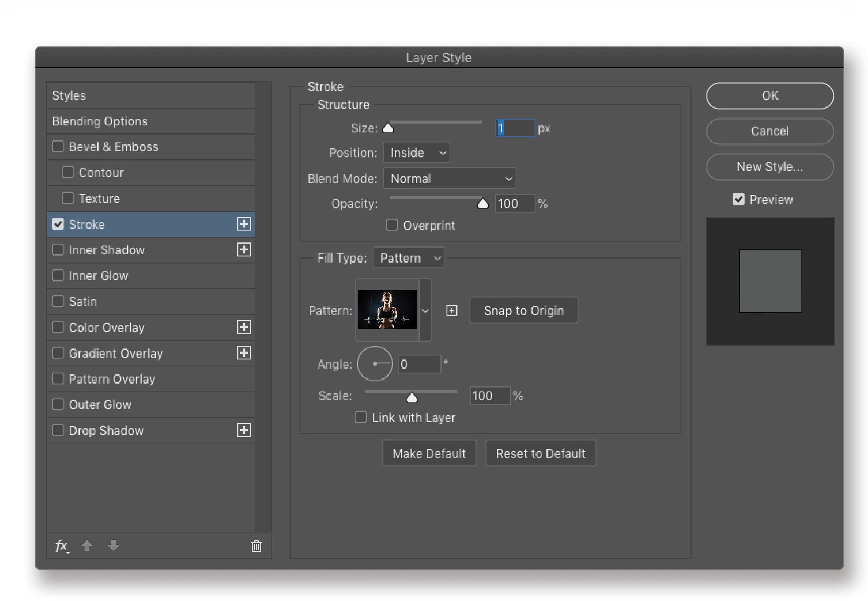Disable the Preview checkbox
The width and height of the screenshot is (868, 601).
tap(738, 199)
